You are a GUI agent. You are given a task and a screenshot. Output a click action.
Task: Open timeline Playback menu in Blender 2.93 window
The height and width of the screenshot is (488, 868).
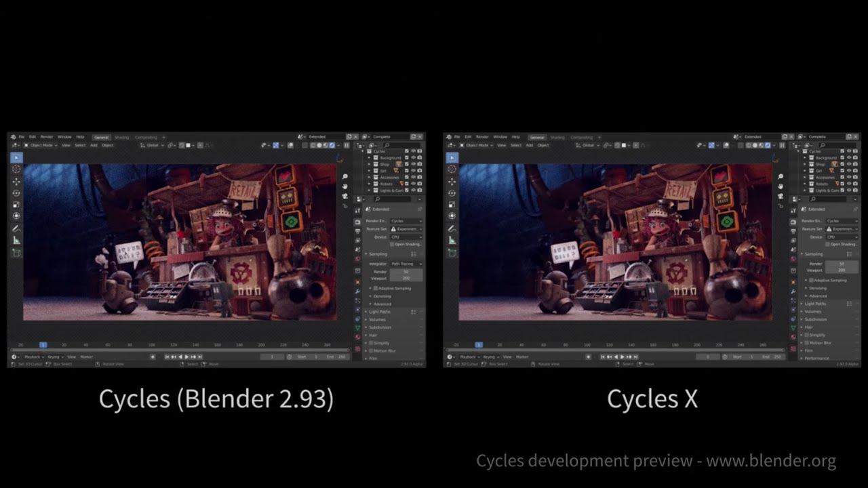pyautogui.click(x=33, y=357)
